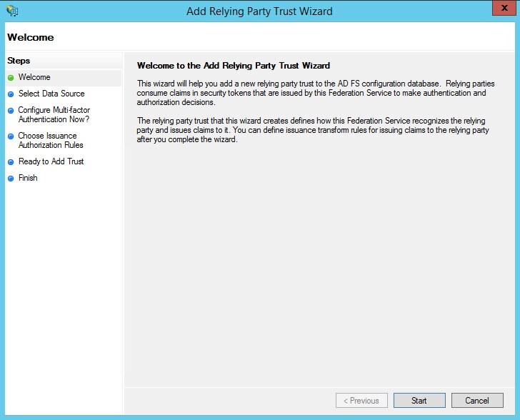
Task: Select the Ready to Add Trust step
Action: click(x=51, y=161)
